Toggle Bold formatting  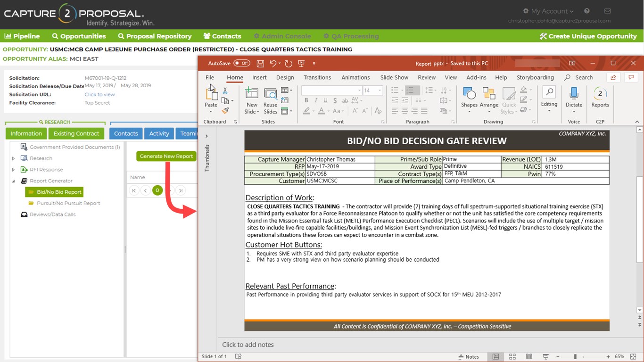pyautogui.click(x=306, y=100)
